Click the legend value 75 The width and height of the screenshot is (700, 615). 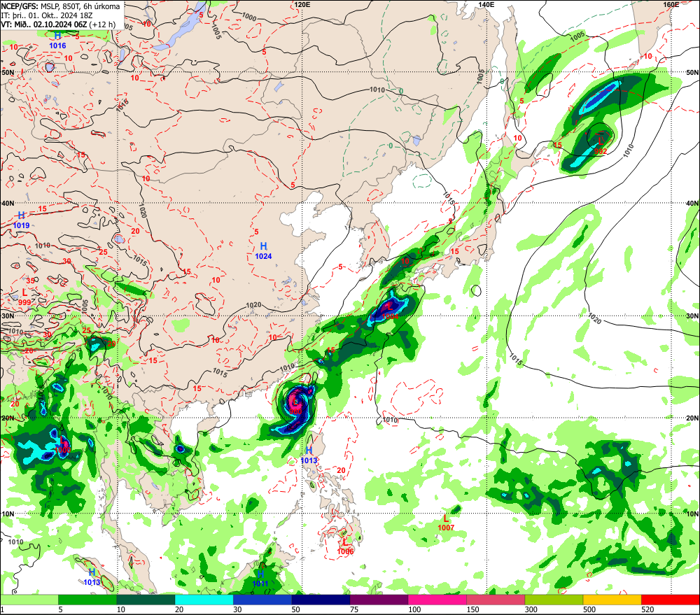[x=354, y=609]
